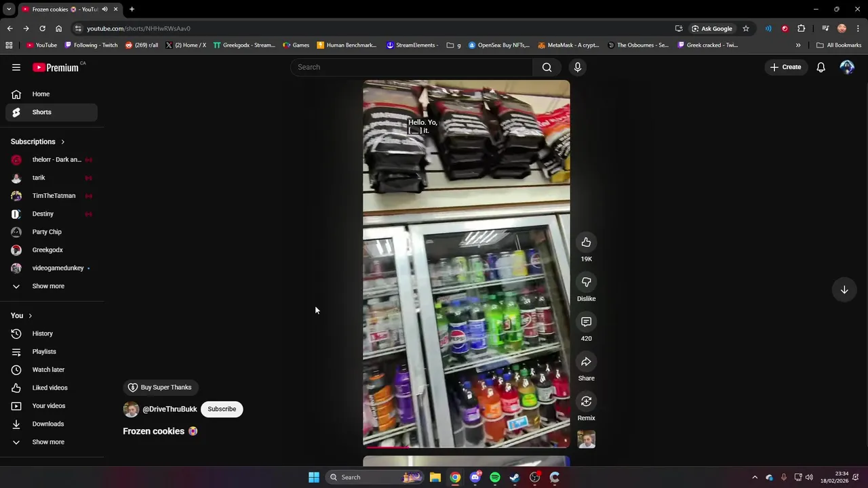Show more subscriptions

[x=52, y=286]
